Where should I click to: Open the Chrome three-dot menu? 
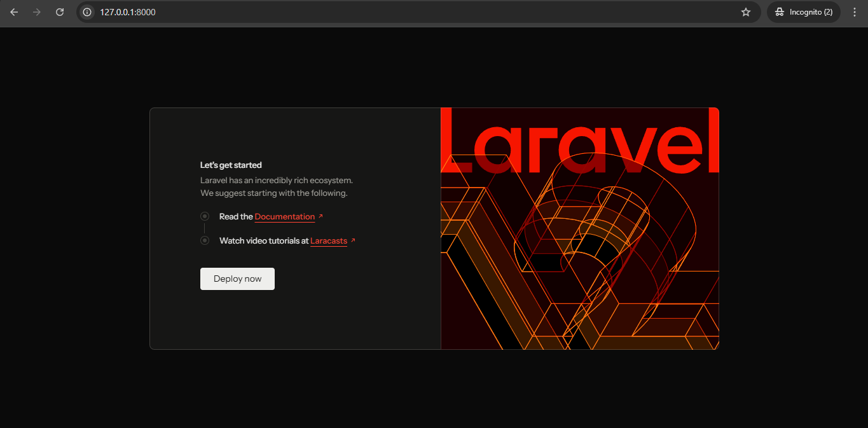point(855,12)
